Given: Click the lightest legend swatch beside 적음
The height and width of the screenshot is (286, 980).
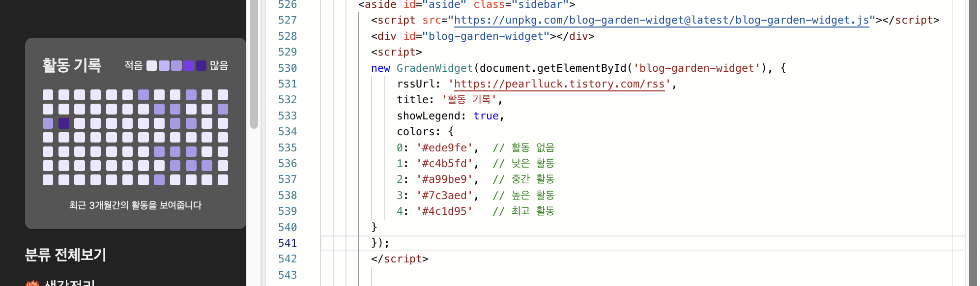Looking at the screenshot, I should click(x=152, y=66).
